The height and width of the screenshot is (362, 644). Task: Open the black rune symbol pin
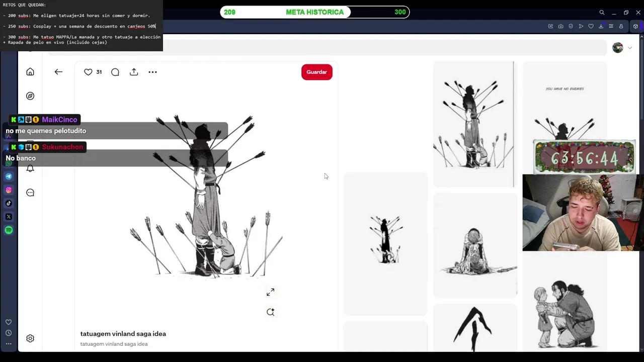click(x=475, y=328)
